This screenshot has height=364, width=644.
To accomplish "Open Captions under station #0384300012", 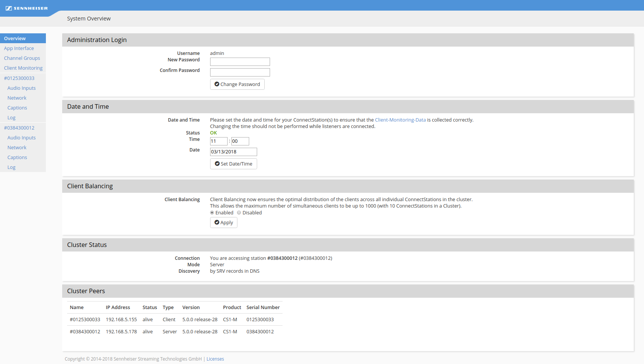I will tap(17, 157).
